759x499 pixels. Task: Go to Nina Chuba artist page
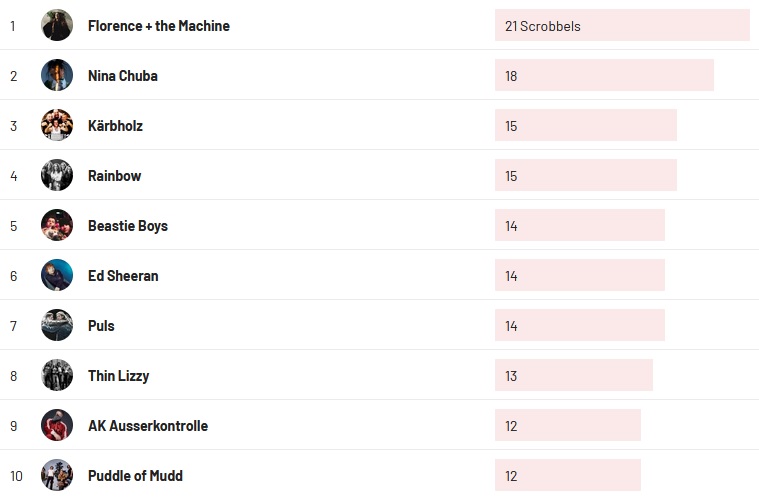(122, 76)
